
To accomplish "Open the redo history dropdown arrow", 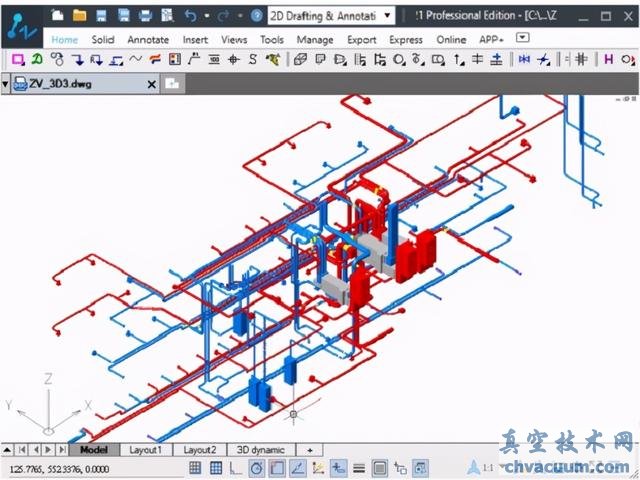I will click(240, 16).
